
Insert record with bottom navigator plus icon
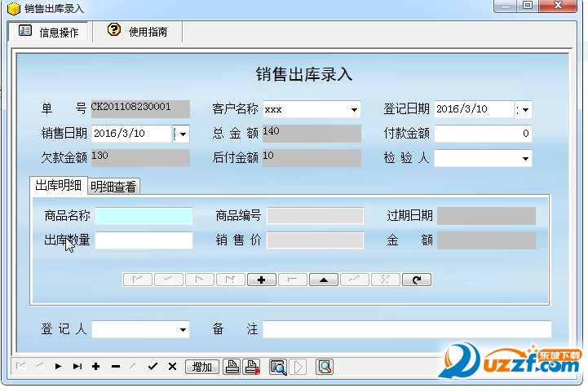point(96,366)
